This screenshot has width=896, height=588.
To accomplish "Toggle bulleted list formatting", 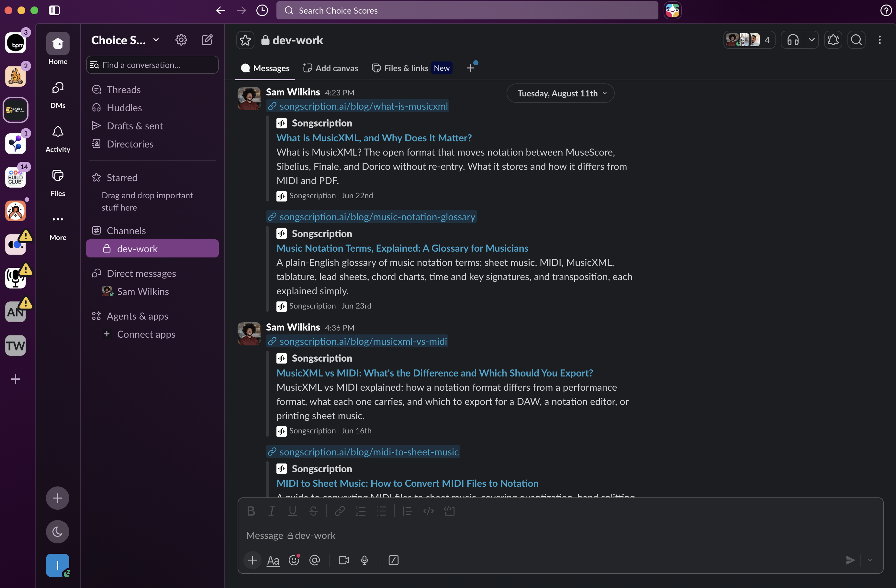I will (381, 511).
